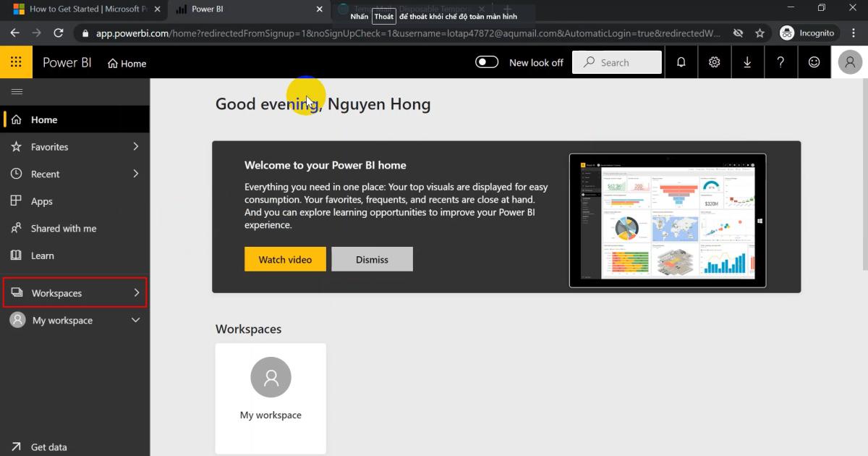This screenshot has width=868, height=456.
Task: Toggle Chrome bookmark star for this page
Action: (x=760, y=33)
